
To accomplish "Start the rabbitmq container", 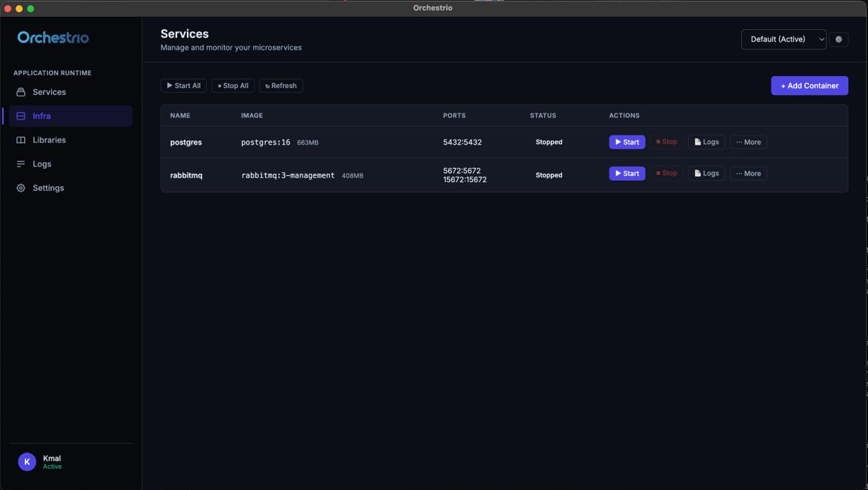I will coord(627,174).
